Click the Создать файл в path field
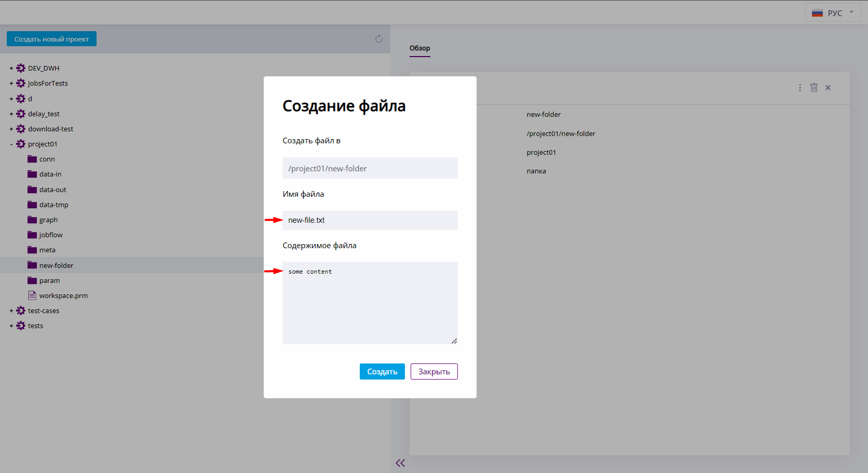Image resolution: width=868 pixels, height=473 pixels. point(370,168)
